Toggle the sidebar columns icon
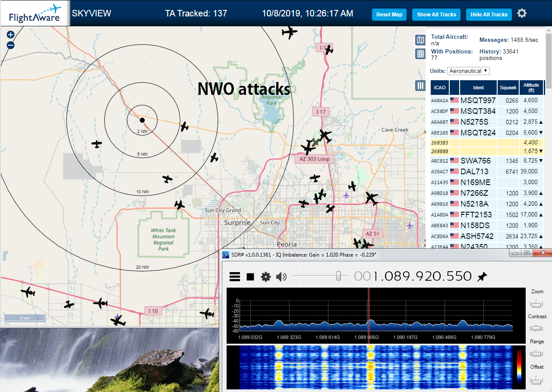552x392 pixels. (x=420, y=85)
